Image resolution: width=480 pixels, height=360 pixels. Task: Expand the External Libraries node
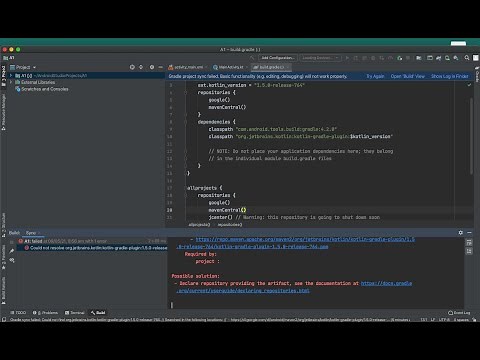(x=11, y=82)
